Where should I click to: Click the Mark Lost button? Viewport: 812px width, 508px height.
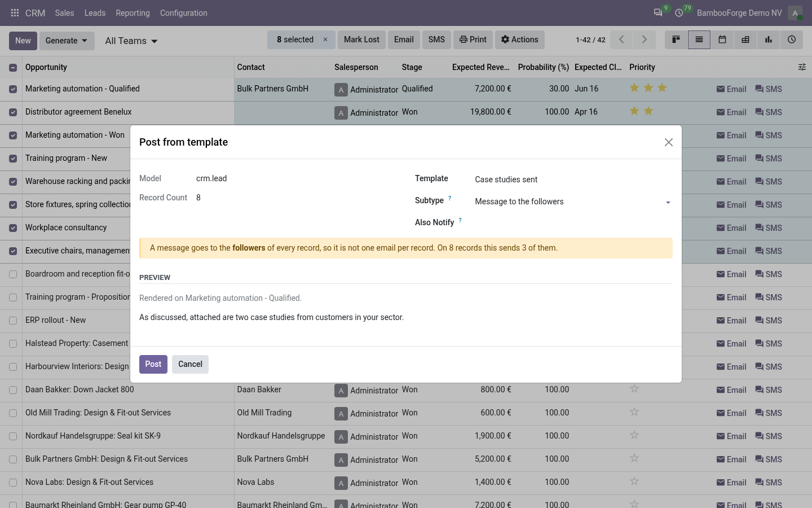coord(362,40)
